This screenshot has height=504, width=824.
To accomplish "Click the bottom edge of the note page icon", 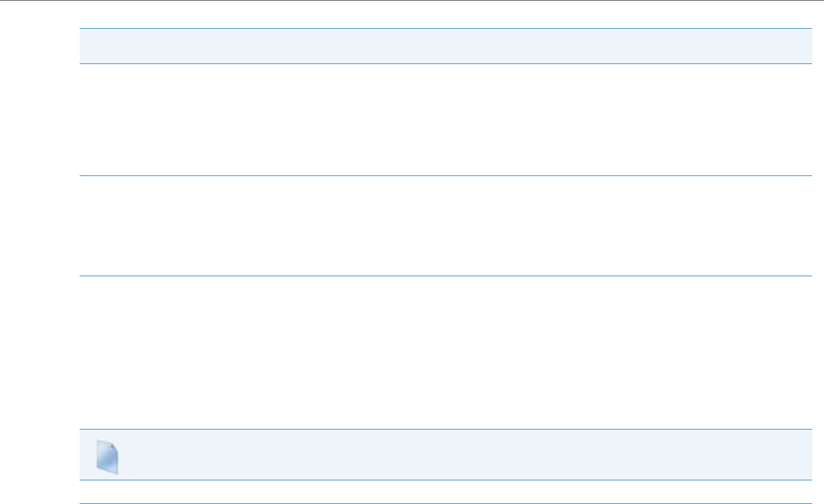I will click(108, 472).
